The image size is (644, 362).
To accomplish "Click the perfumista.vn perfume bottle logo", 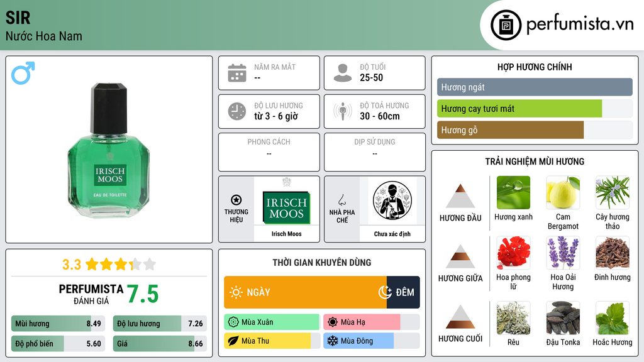I will click(506, 25).
